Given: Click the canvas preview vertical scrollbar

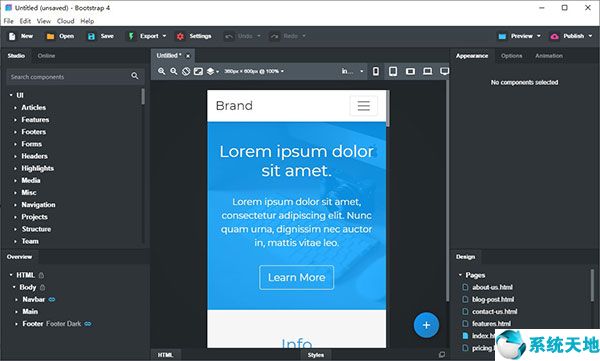Looking at the screenshot, I should pyautogui.click(x=388, y=109).
